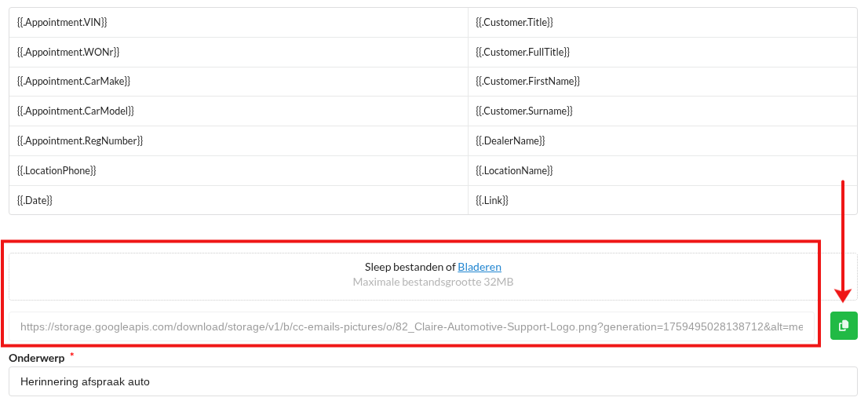
Task: Click the Onderwerp subject input field
Action: [x=432, y=381]
